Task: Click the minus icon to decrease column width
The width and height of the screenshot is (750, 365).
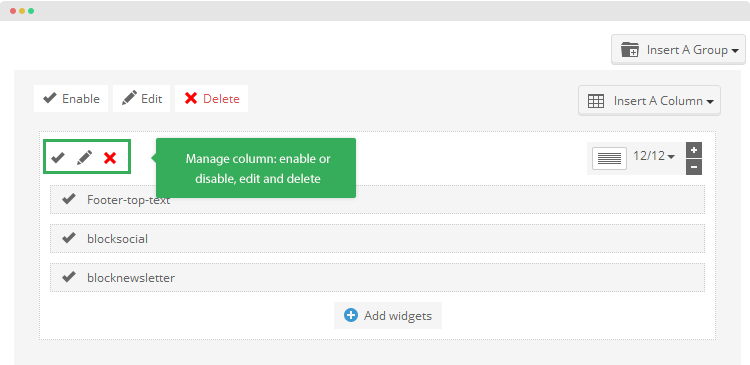Action: (694, 167)
